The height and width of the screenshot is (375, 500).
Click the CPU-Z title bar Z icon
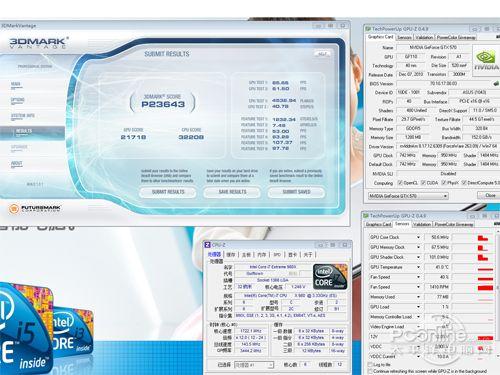pyautogui.click(x=207, y=245)
